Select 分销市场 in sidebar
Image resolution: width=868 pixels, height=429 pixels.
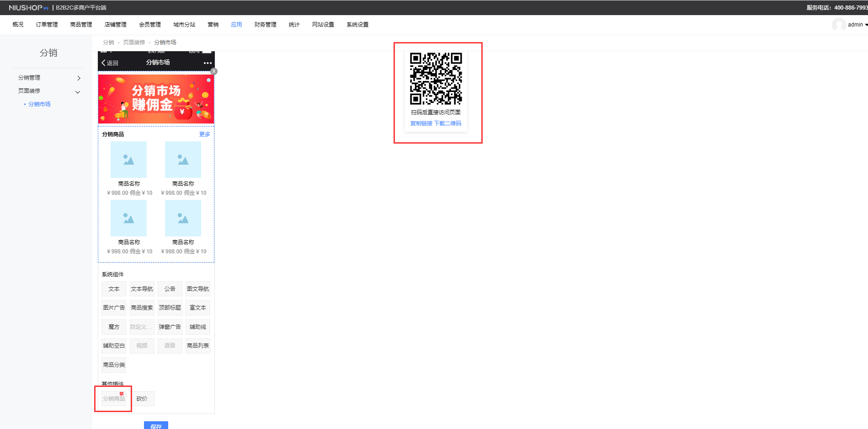click(x=39, y=104)
